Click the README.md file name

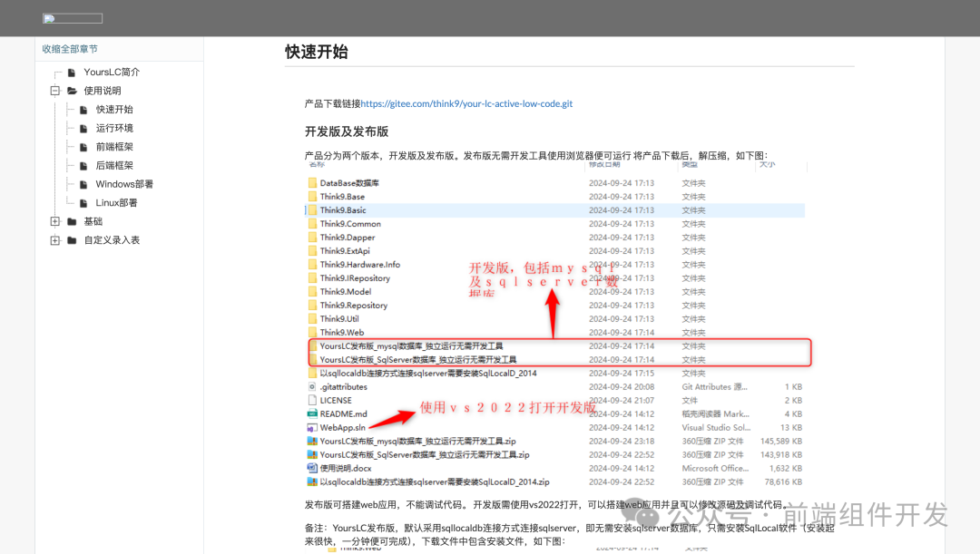point(343,414)
